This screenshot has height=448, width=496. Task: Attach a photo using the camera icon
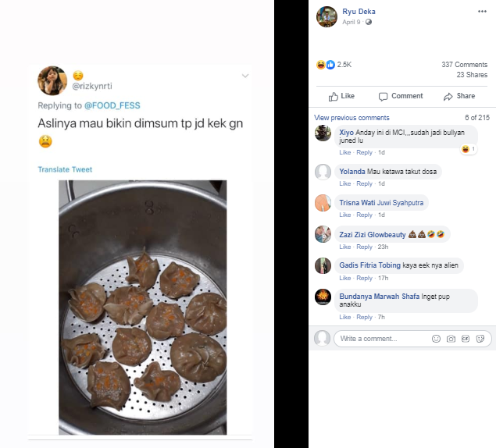tap(451, 339)
